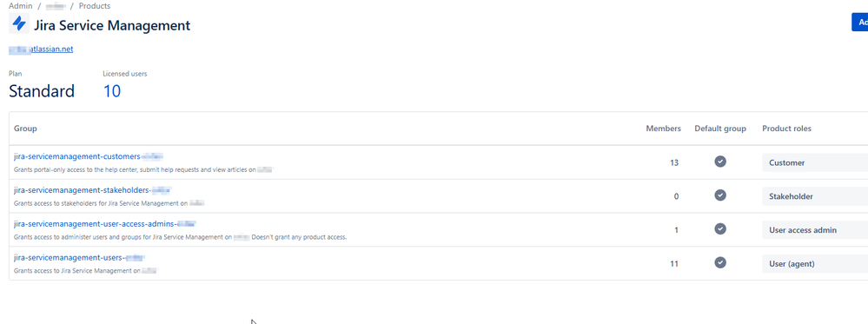Go to Admin in the breadcrumb
This screenshot has height=324, width=868.
(x=21, y=6)
